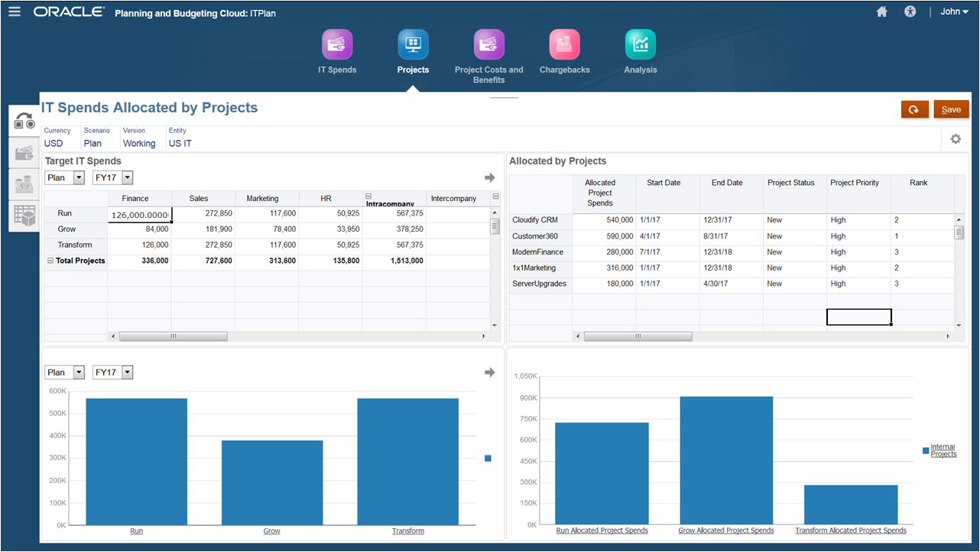The width and height of the screenshot is (980, 552).
Task: Switch to the Chargebacks page icon
Action: point(564,44)
